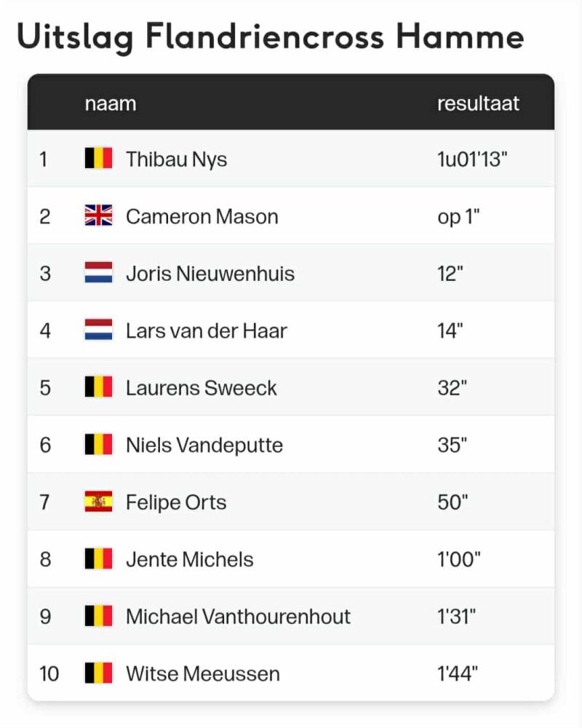
Task: Click the 'Uitslag Flandriencross Hamme' heading
Action: point(270,36)
